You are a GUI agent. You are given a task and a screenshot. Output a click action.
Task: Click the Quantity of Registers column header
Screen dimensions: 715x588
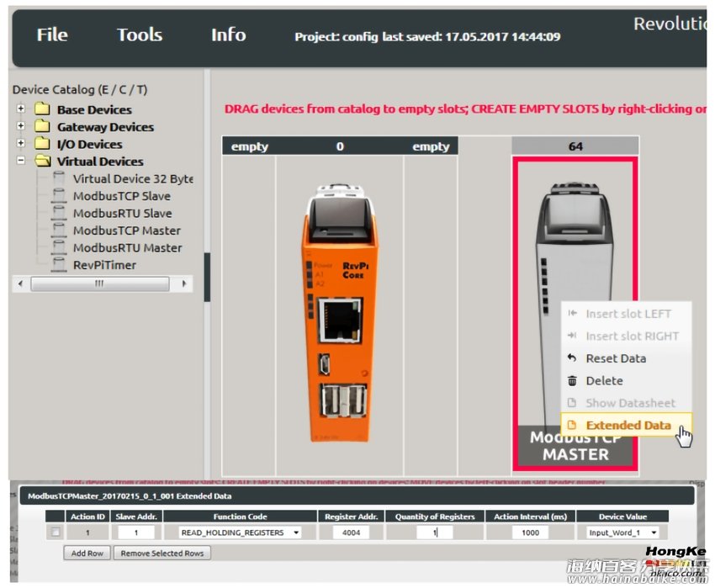coord(435,516)
